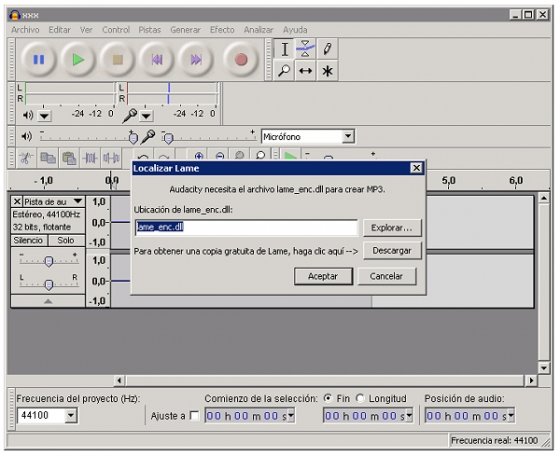Viewport: 560px width, 456px height.
Task: Open selection start time format dropdown
Action: 291,416
